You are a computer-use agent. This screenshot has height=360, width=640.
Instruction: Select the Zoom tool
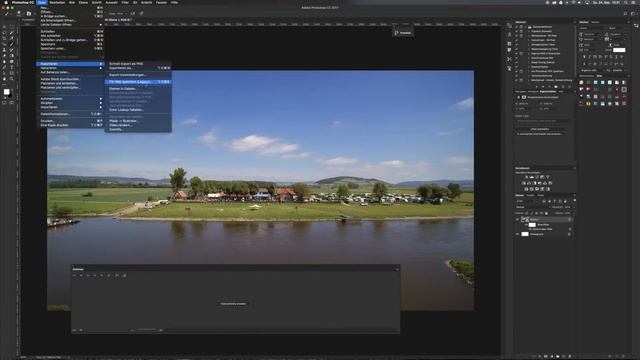(11, 78)
